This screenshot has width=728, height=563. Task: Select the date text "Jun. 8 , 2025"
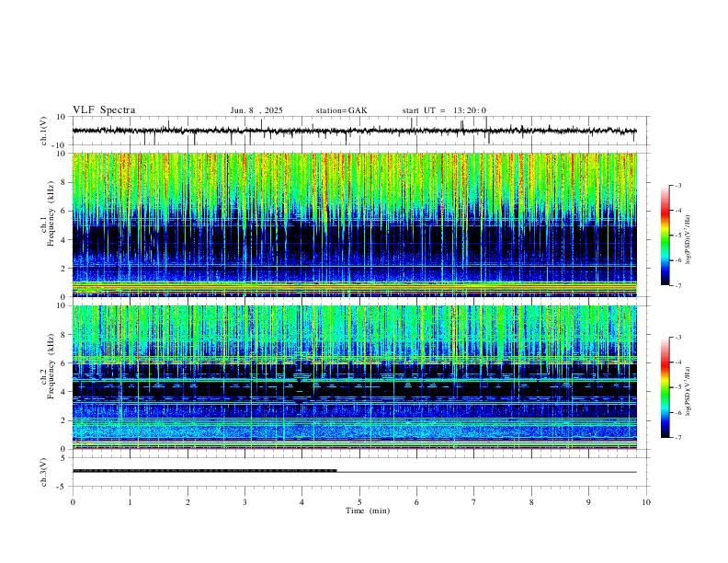[256, 110]
